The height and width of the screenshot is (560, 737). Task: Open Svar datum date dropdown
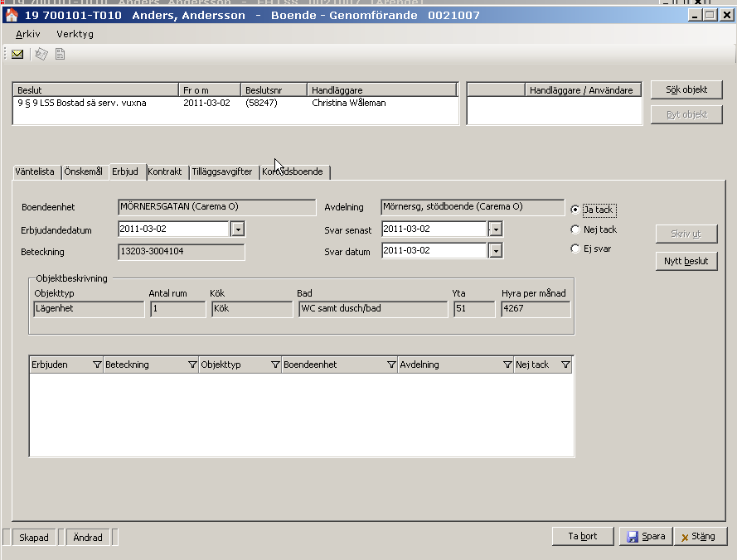click(x=496, y=251)
